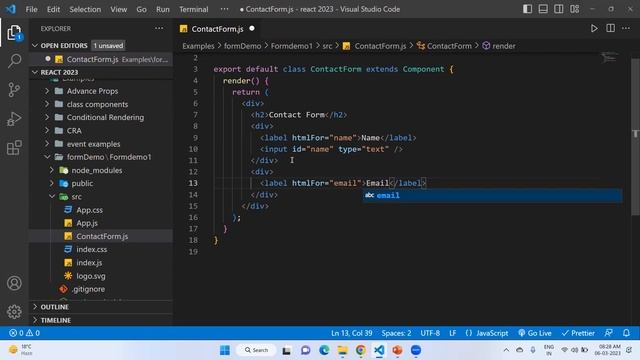Toggle primary side bar layout icon
The width and height of the screenshot is (640, 360).
pos(527,9)
